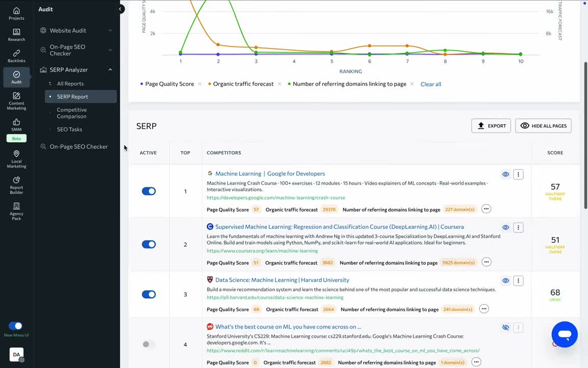The width and height of the screenshot is (588, 368).
Task: Show the Reddit page with crossed eye icon
Action: [x=505, y=328]
